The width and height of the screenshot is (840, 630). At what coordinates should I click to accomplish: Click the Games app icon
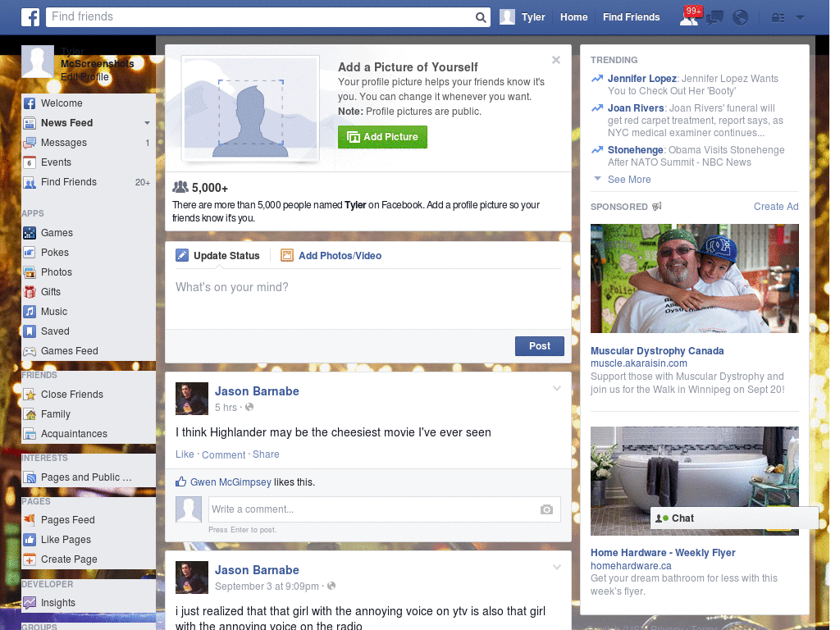click(30, 233)
